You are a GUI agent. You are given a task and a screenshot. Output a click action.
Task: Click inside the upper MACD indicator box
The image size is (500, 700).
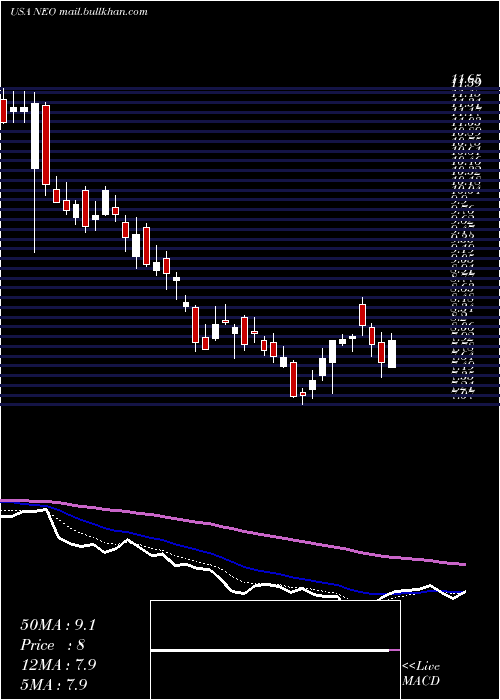pos(275,625)
